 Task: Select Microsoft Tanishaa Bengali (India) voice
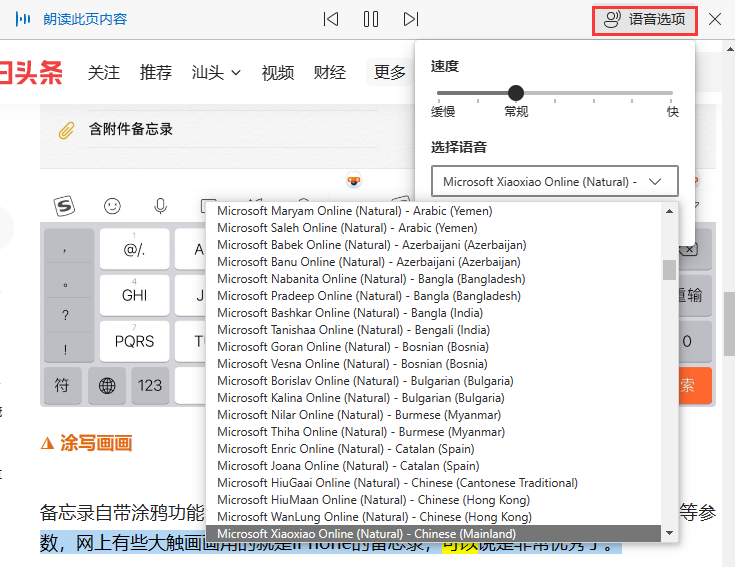(434, 330)
